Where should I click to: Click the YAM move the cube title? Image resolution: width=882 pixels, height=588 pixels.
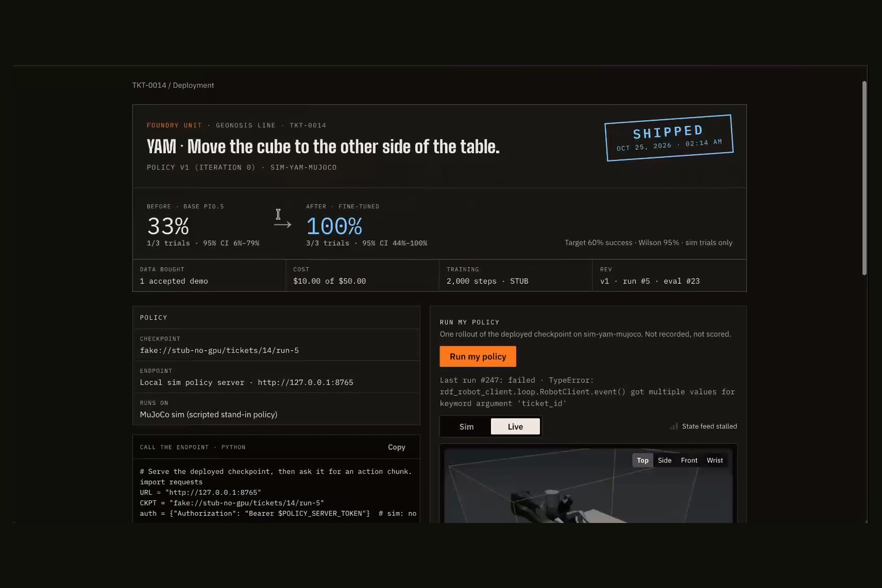point(323,147)
